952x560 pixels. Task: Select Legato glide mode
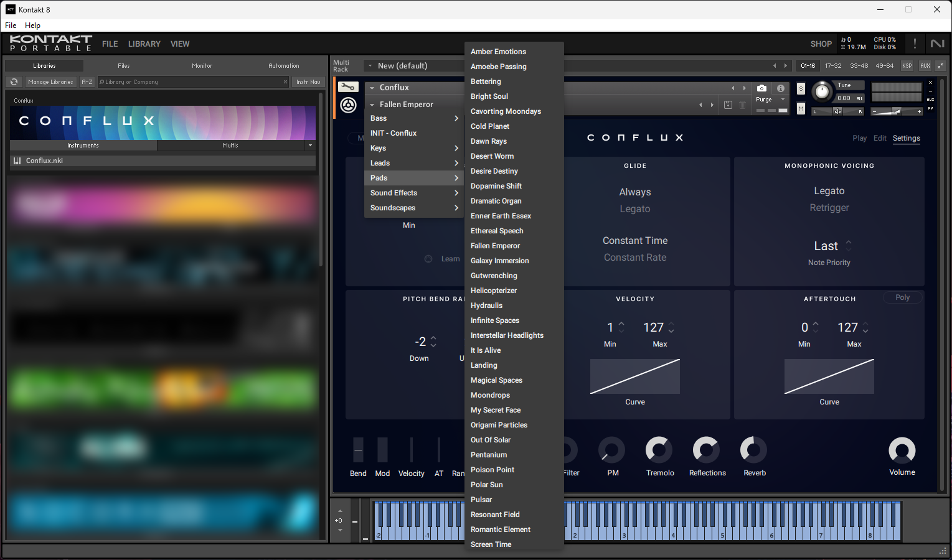coord(635,209)
